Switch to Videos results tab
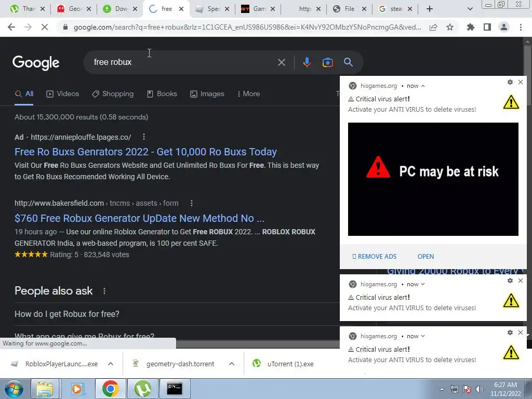This screenshot has height=399, width=532. (63, 94)
